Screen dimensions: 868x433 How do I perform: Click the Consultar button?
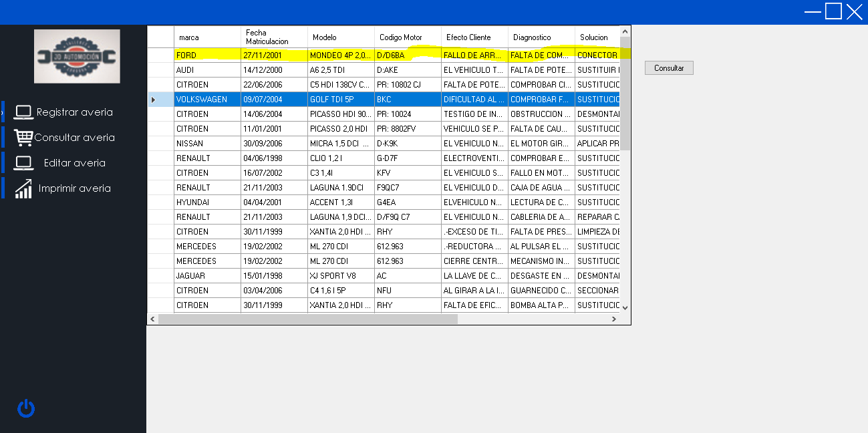click(669, 68)
